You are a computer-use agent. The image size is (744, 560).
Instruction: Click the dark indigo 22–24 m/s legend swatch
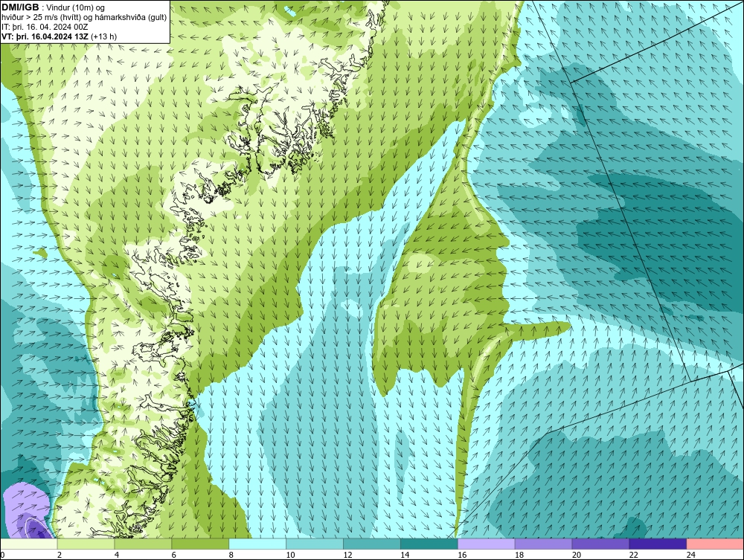point(658,544)
